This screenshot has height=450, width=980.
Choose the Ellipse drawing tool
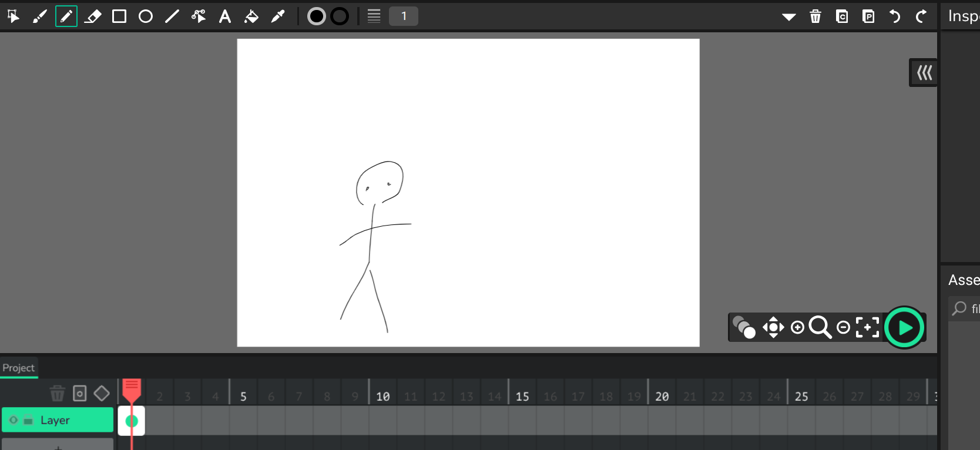coord(146,16)
